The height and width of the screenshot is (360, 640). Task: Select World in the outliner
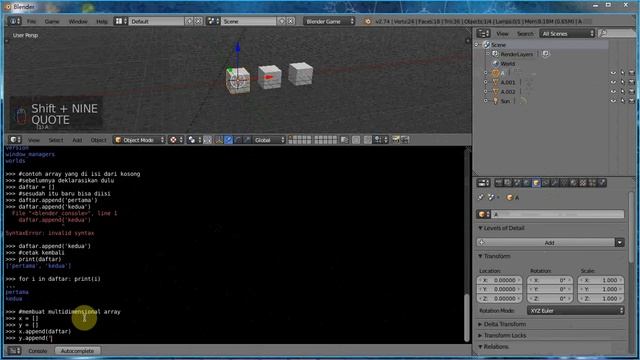(x=507, y=64)
